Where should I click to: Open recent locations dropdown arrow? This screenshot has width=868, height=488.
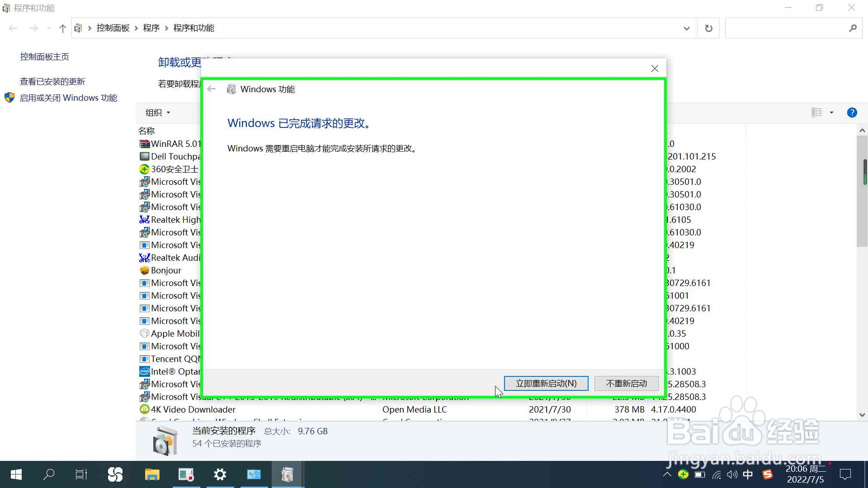click(x=49, y=28)
